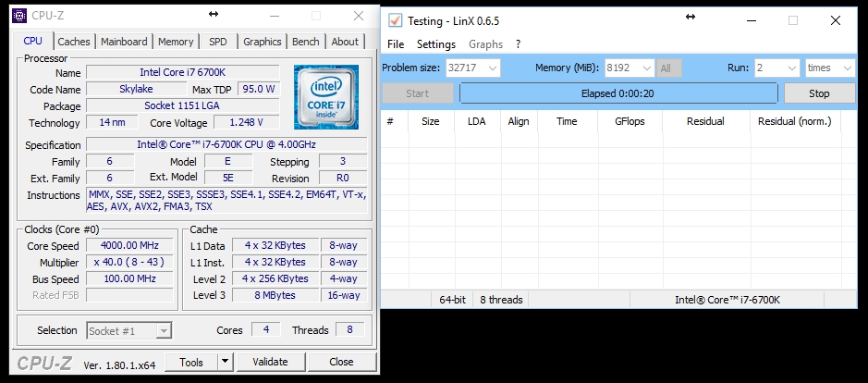868x383 pixels.
Task: Click the Intel Core i7 inside logo
Action: [x=326, y=97]
